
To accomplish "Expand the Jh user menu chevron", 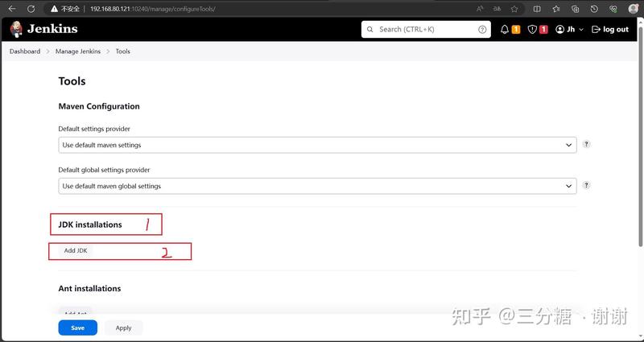I will (581, 30).
